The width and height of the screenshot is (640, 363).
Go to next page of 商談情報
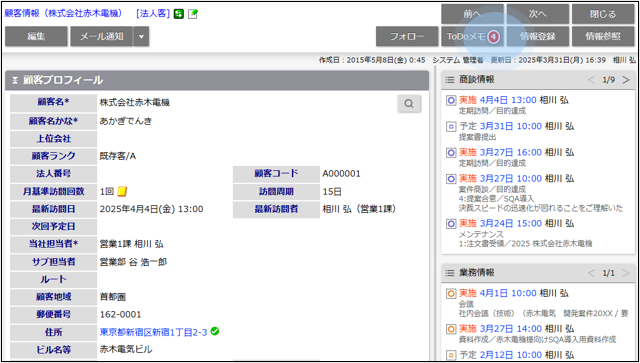(x=626, y=80)
